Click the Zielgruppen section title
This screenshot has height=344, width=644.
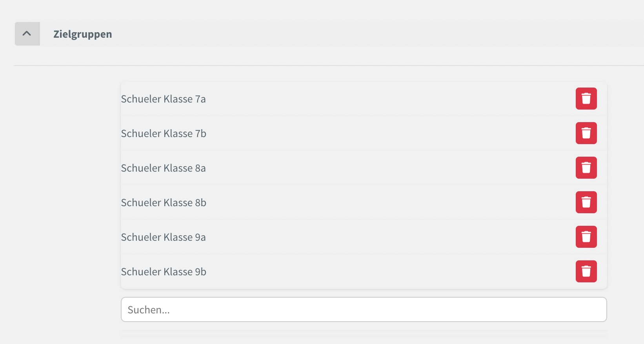pyautogui.click(x=83, y=34)
